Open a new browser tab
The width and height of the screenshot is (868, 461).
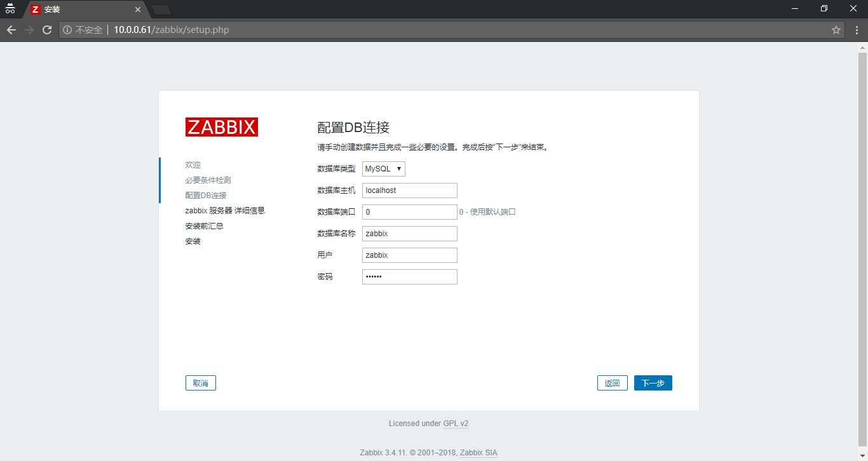(161, 10)
